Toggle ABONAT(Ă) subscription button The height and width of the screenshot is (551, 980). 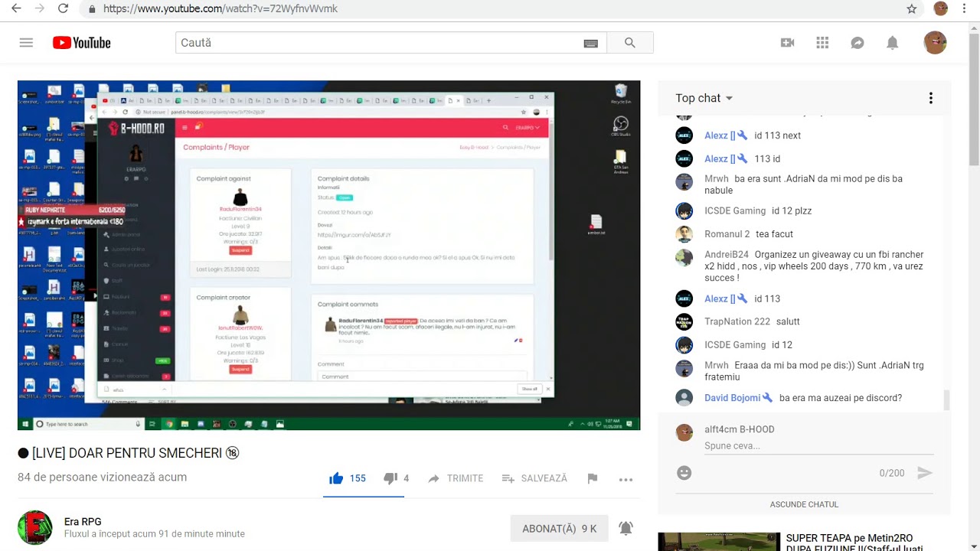[559, 529]
